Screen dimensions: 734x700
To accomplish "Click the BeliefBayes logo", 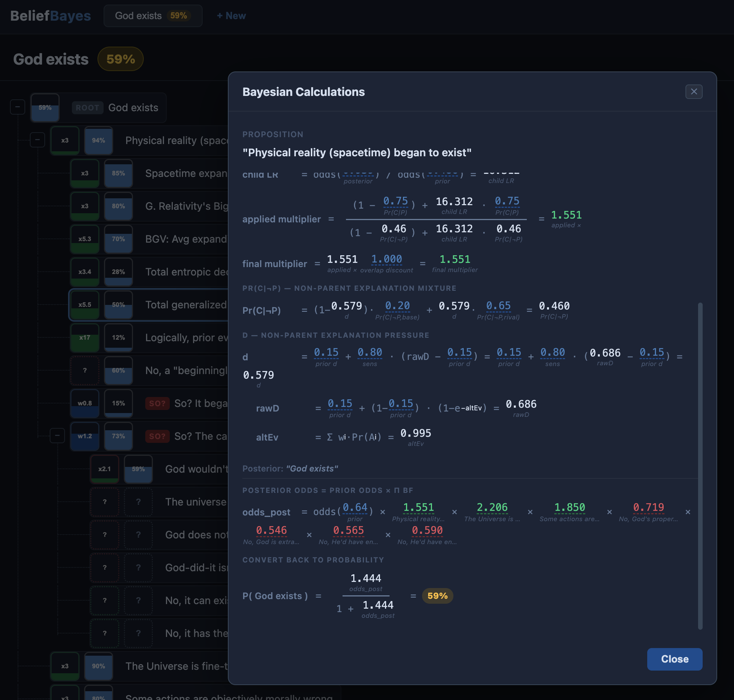I will tap(50, 16).
